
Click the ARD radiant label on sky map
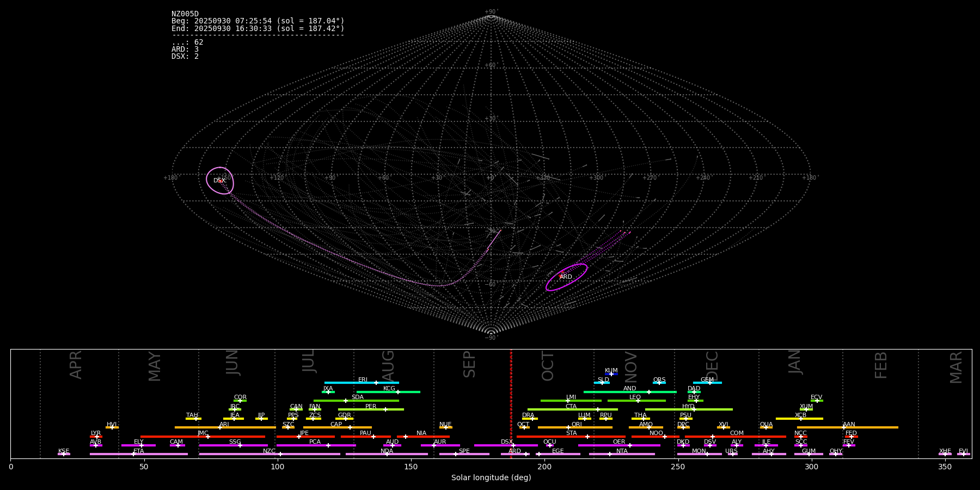566,277
